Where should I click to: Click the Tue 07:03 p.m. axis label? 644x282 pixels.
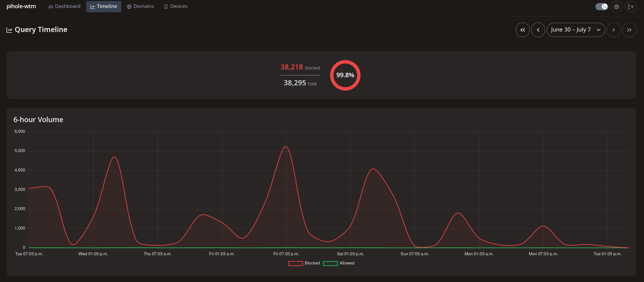coord(29,254)
